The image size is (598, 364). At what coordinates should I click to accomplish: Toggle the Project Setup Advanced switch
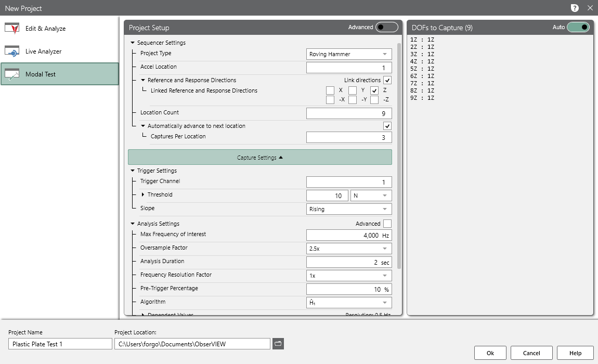(387, 27)
